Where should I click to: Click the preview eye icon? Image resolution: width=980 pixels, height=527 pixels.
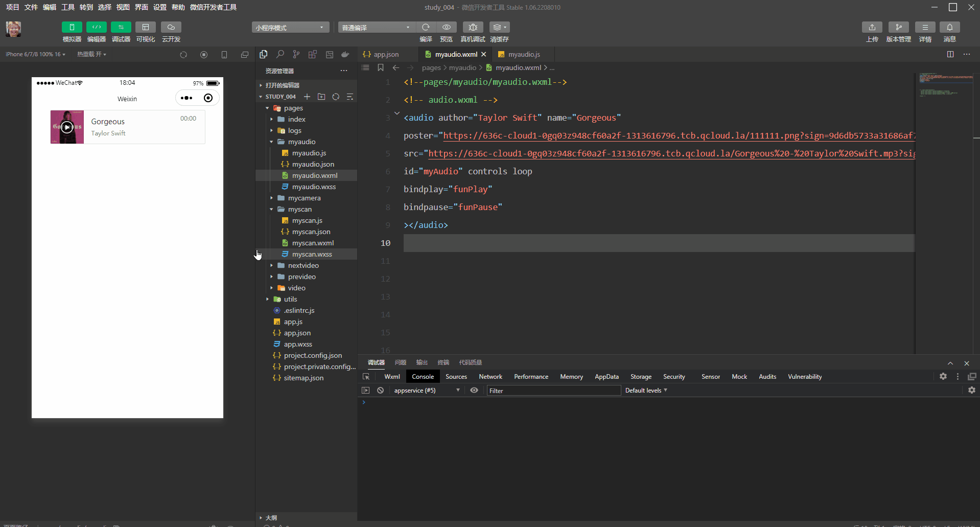(x=447, y=27)
